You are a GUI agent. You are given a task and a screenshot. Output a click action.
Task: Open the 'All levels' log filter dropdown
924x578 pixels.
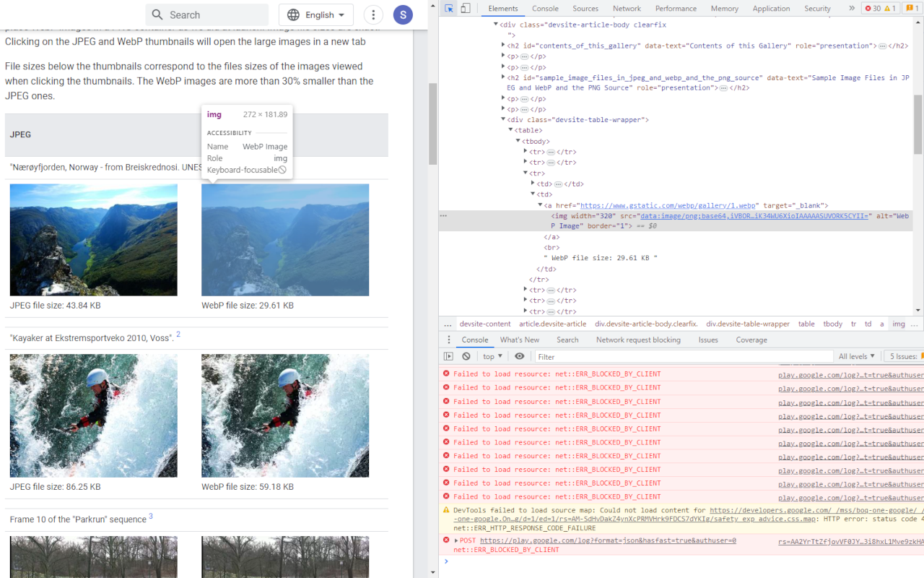(x=856, y=355)
